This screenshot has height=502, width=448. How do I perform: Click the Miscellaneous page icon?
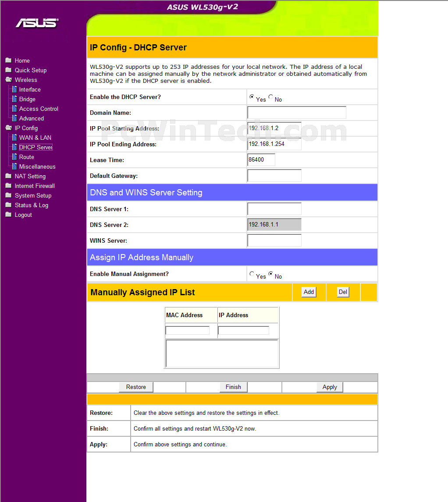pyautogui.click(x=14, y=166)
